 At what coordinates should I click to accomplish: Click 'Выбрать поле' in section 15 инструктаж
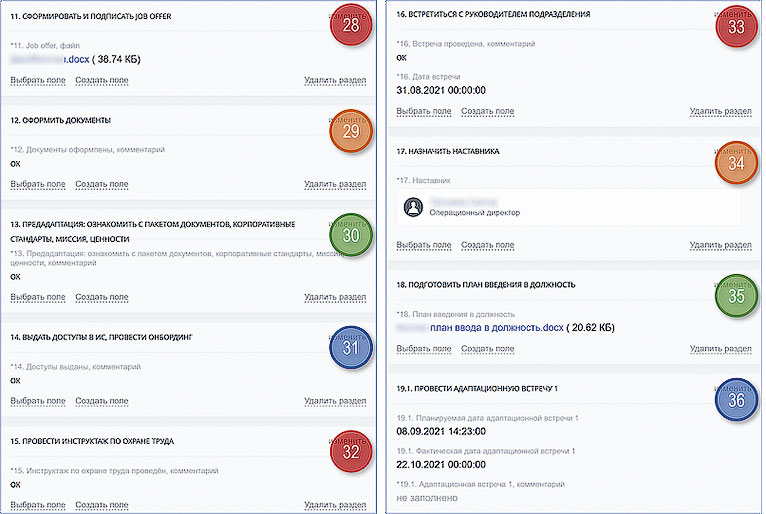(38, 505)
